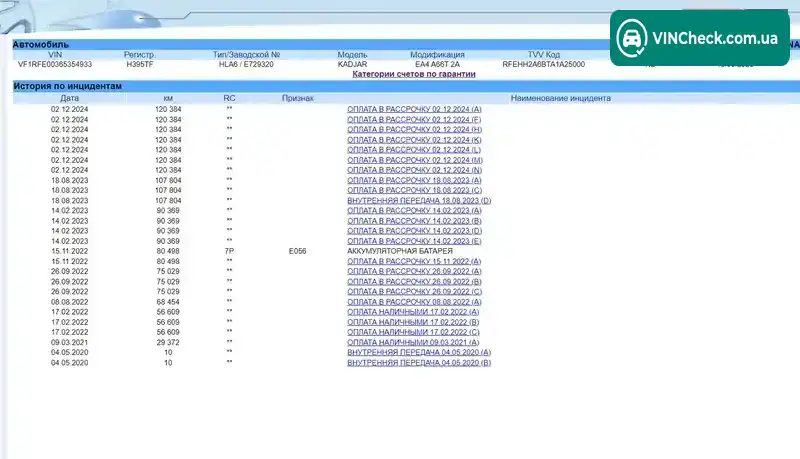Open ОПЛАТА В РАССРОЧКУ 18.08.2023 (C)
Screen dimensions: 800x459
pos(414,190)
